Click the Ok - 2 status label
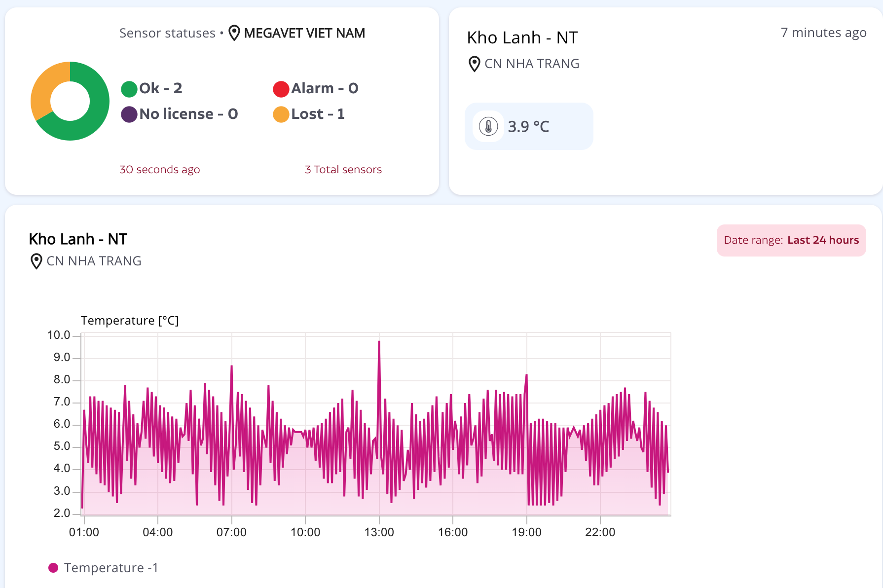 [x=161, y=88]
